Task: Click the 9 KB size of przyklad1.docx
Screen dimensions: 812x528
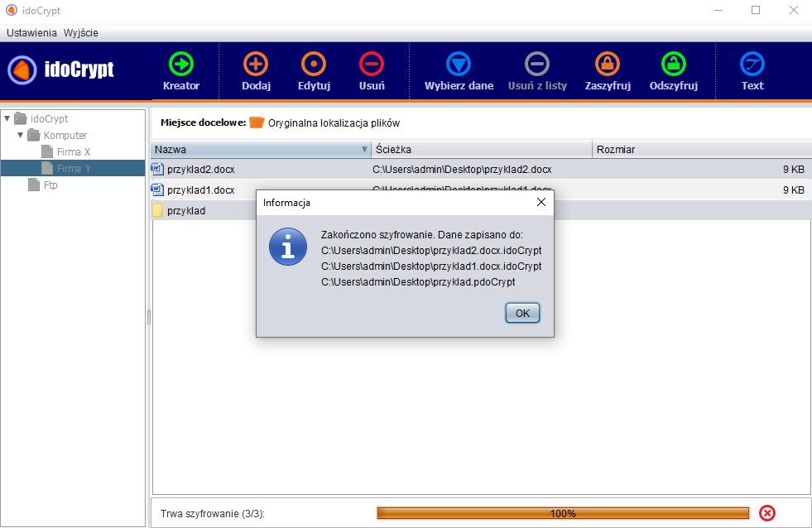Action: (793, 190)
